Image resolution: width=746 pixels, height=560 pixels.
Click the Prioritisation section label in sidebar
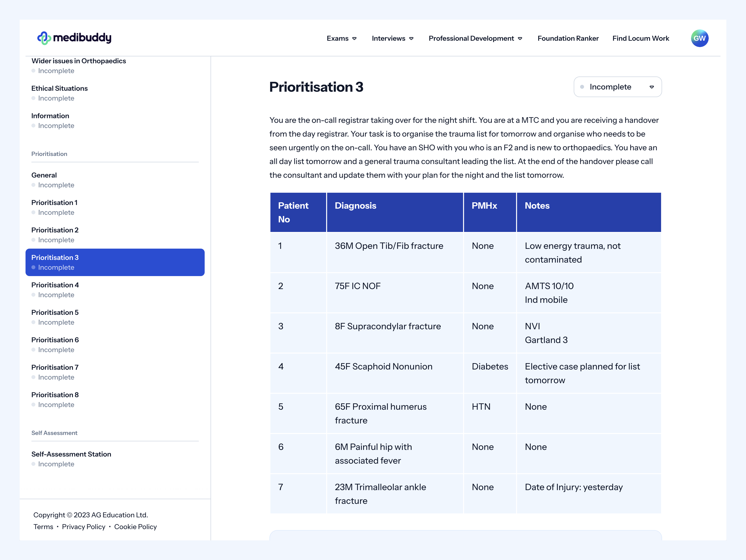pos(49,154)
